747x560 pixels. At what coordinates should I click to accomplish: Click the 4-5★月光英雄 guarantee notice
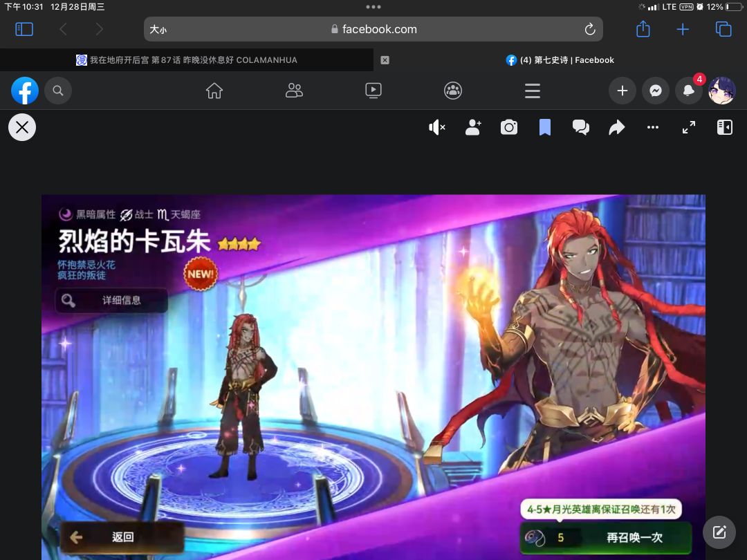pos(601,509)
